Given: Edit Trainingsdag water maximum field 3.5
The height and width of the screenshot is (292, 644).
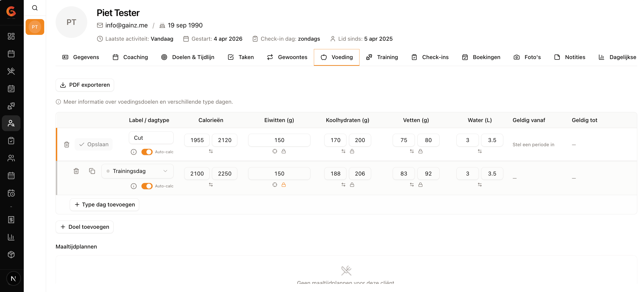Looking at the screenshot, I should click(492, 174).
